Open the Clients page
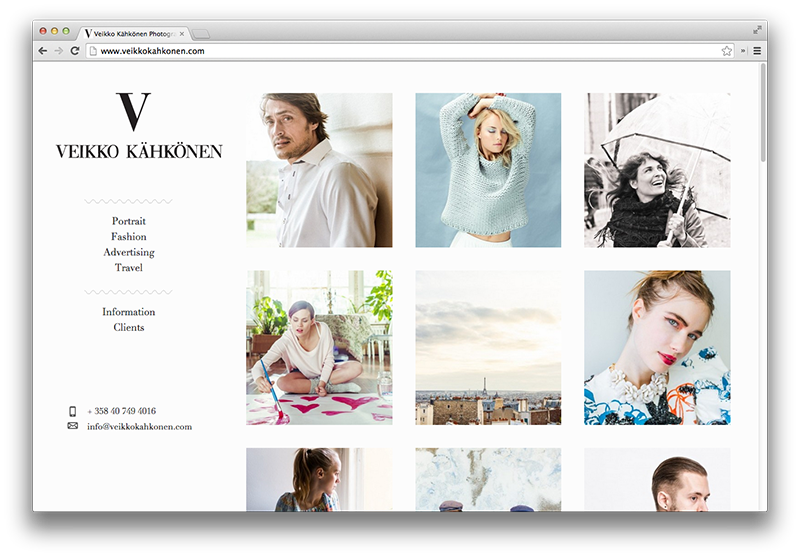This screenshot has height=557, width=800. point(129,327)
